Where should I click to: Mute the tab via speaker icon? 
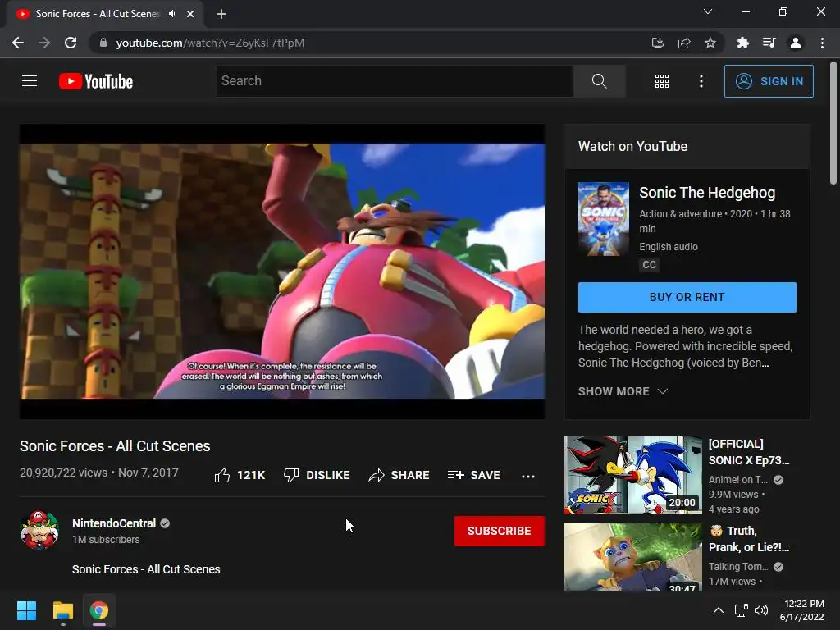172,14
